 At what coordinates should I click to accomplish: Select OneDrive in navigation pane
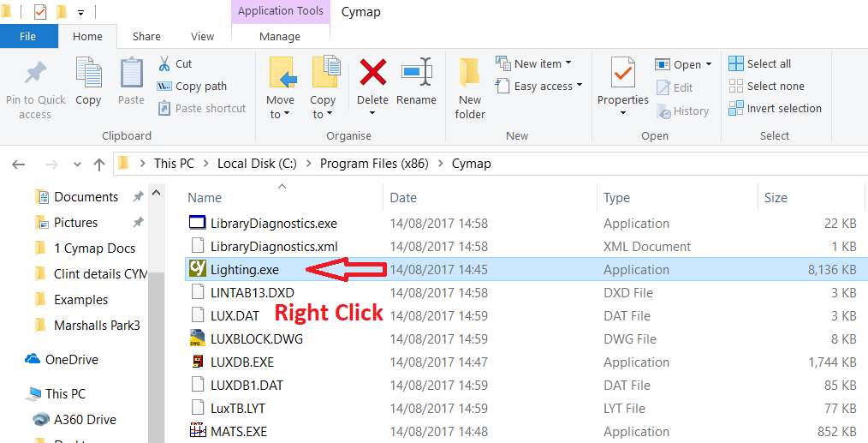71,360
